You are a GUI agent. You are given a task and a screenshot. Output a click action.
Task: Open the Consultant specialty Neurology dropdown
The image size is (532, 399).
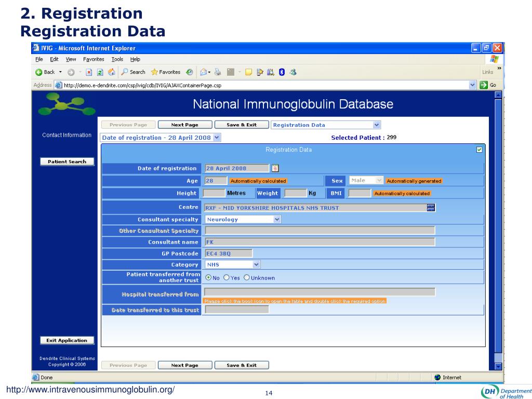277,219
